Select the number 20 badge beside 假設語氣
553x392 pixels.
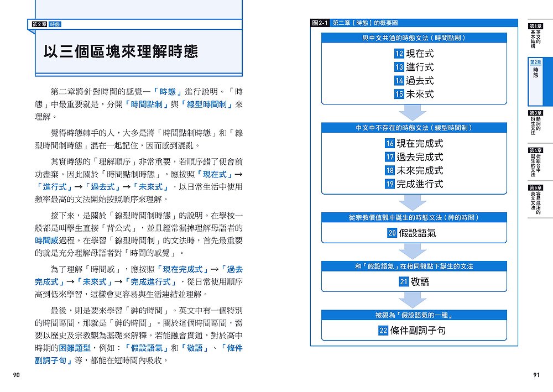tap(393, 233)
